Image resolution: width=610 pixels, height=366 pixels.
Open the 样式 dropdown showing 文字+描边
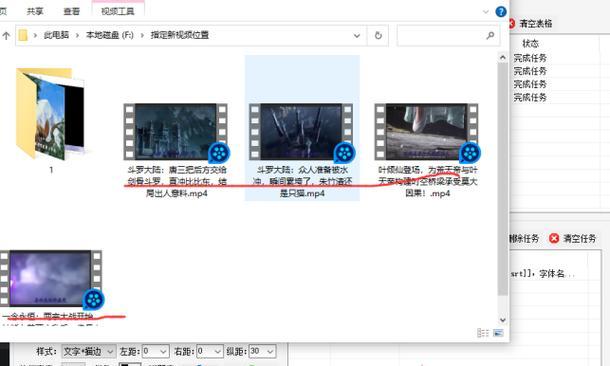tap(88, 352)
